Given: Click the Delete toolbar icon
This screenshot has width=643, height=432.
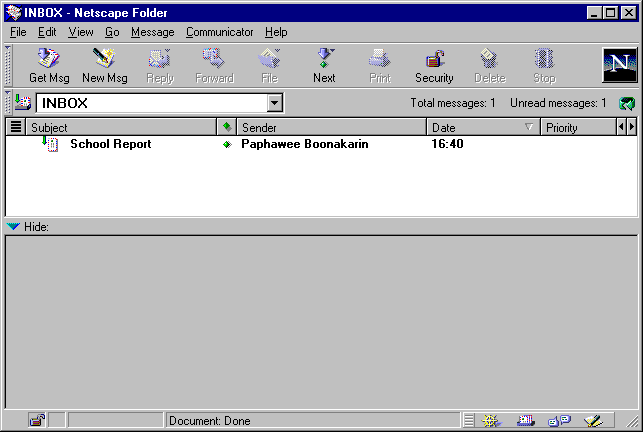Looking at the screenshot, I should (x=489, y=58).
